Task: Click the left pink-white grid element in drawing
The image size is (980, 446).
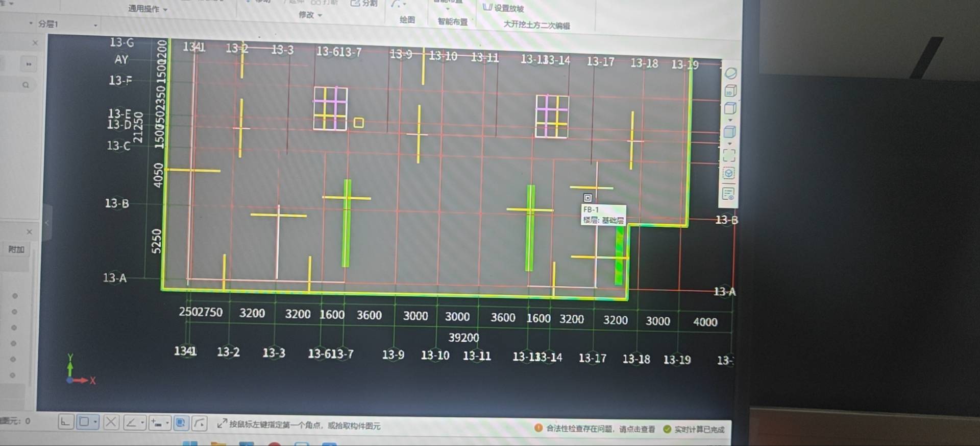Action: (330, 108)
